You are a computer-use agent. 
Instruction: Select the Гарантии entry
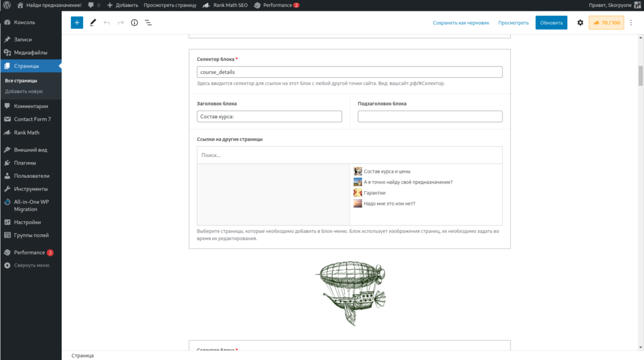(374, 192)
